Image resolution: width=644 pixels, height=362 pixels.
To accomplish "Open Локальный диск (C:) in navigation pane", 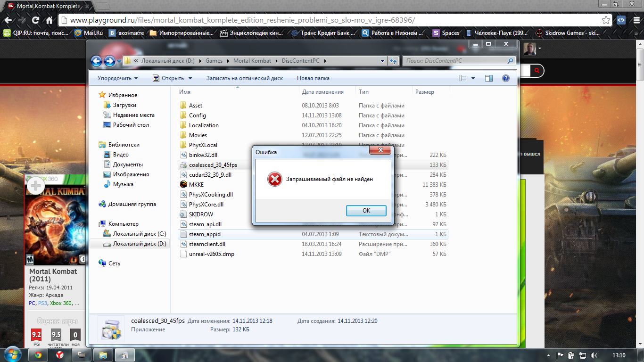I will point(139,234).
